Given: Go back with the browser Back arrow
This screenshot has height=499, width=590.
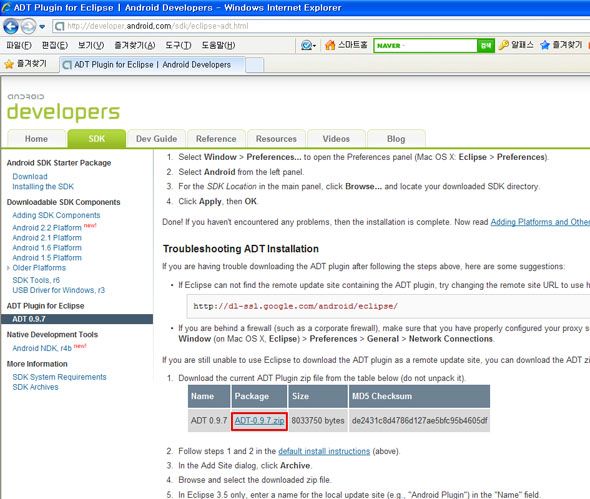Looking at the screenshot, I should [11, 26].
